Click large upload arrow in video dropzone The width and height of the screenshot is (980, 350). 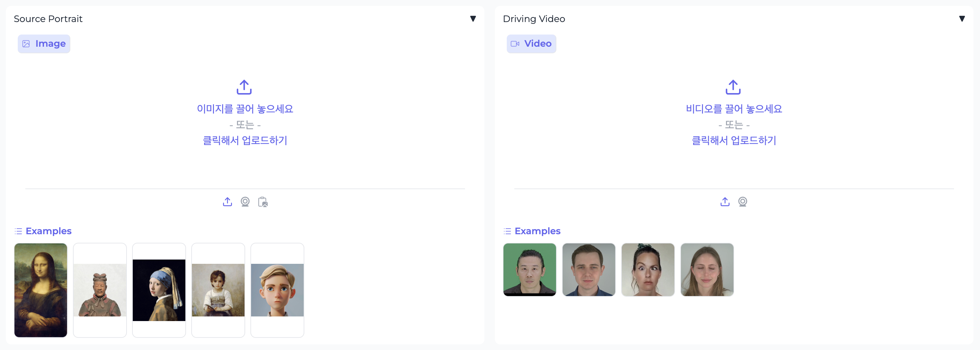point(733,87)
